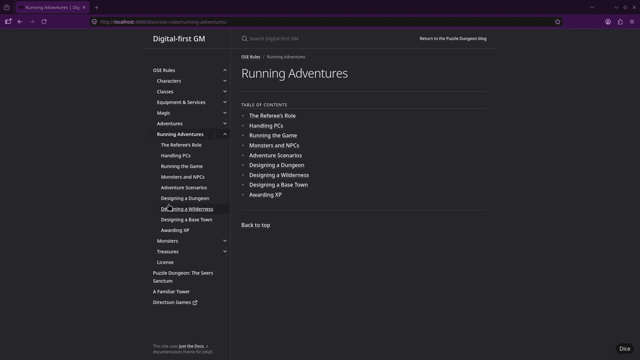Open Adventure Scenarios in table of contents
This screenshot has width=640, height=360.
click(x=276, y=155)
